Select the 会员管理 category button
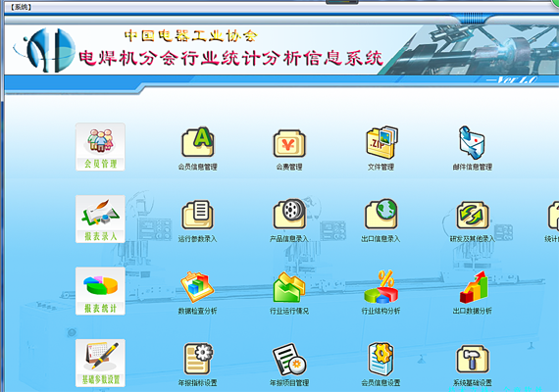Image resolution: width=559 pixels, height=392 pixels. pos(100,147)
